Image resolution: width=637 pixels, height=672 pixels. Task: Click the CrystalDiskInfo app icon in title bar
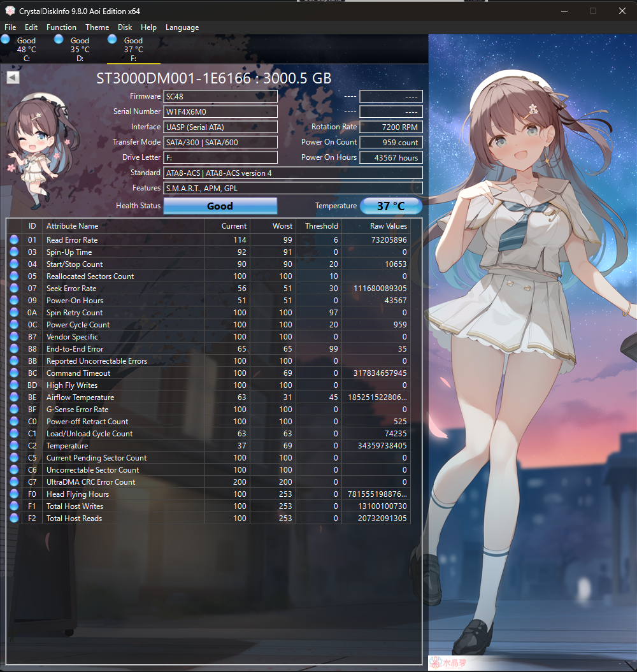pyautogui.click(x=10, y=11)
